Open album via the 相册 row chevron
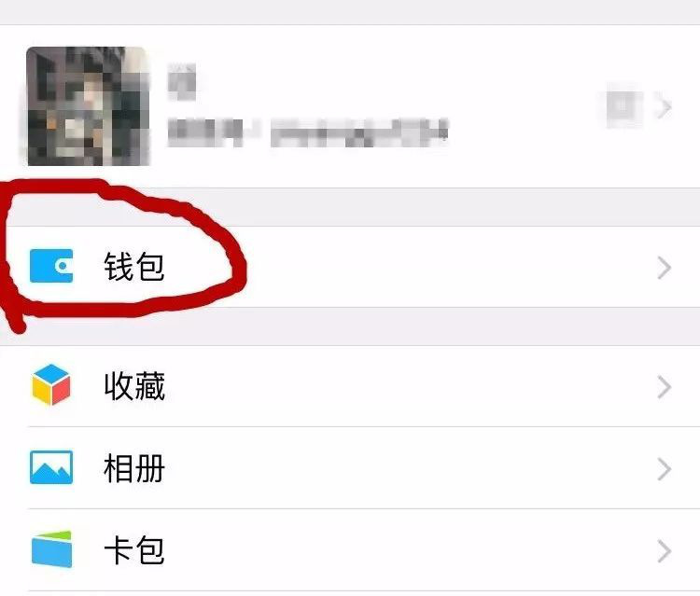The image size is (700, 596). coord(665,469)
